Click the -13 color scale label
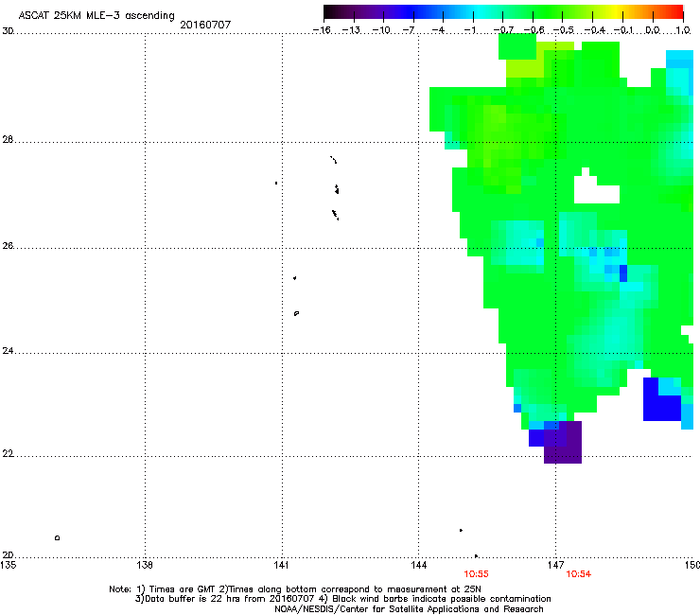This screenshot has width=700, height=615. click(351, 30)
